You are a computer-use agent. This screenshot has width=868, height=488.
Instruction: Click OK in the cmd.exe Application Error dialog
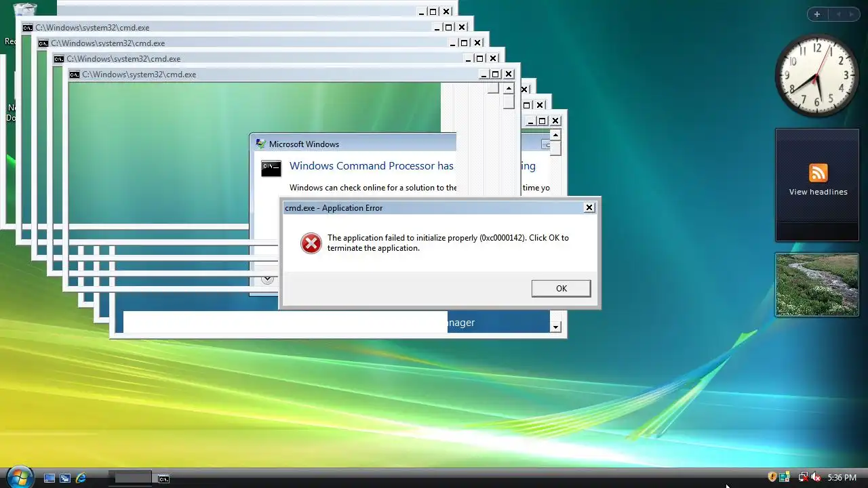[x=561, y=288]
